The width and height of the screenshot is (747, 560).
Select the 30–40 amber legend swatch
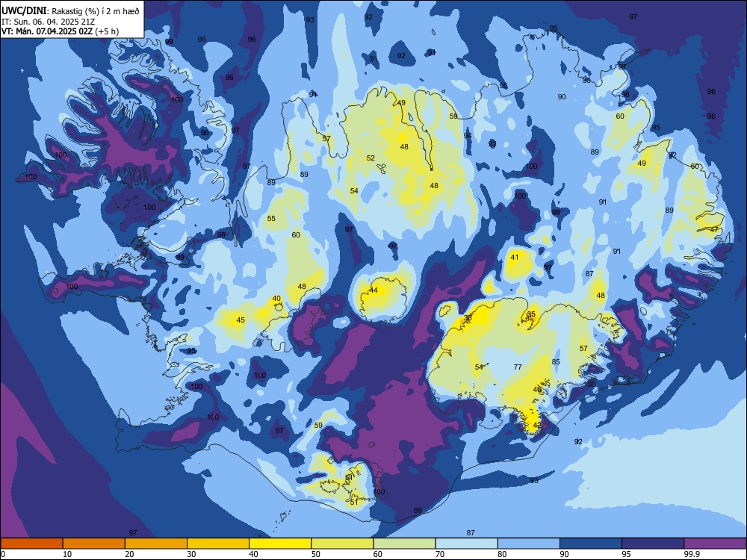[218, 544]
